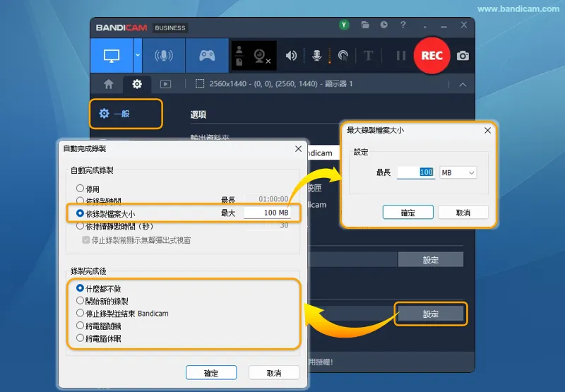Open the MB unit dropdown
The width and height of the screenshot is (565, 392).
click(x=458, y=172)
